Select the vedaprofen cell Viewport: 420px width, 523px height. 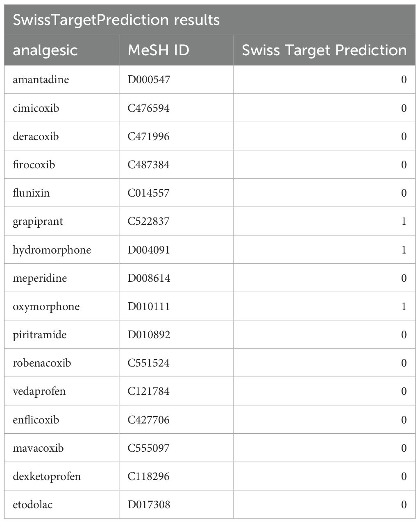point(39,391)
